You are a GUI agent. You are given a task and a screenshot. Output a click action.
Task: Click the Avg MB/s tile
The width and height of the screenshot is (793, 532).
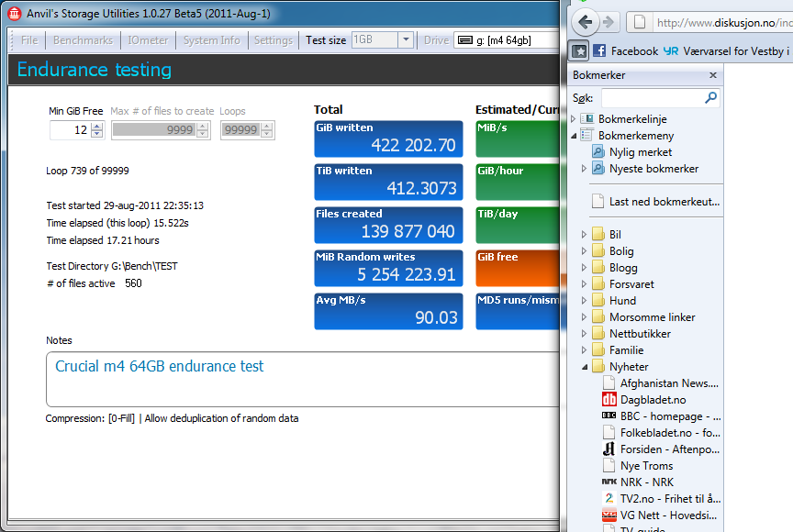point(388,311)
